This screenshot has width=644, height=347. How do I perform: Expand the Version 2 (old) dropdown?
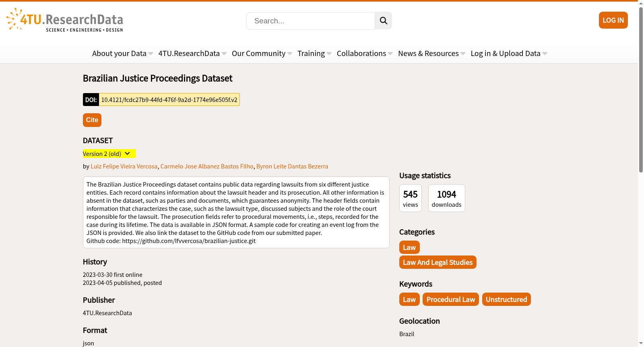(109, 154)
